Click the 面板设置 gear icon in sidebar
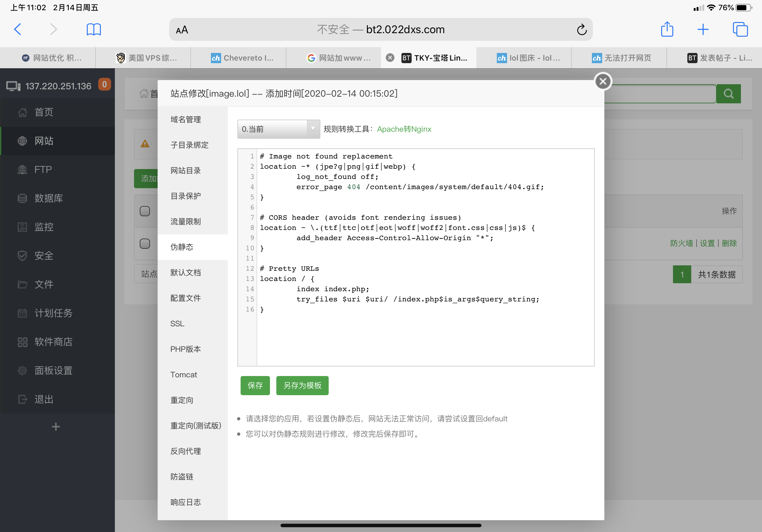762x532 pixels. (22, 371)
